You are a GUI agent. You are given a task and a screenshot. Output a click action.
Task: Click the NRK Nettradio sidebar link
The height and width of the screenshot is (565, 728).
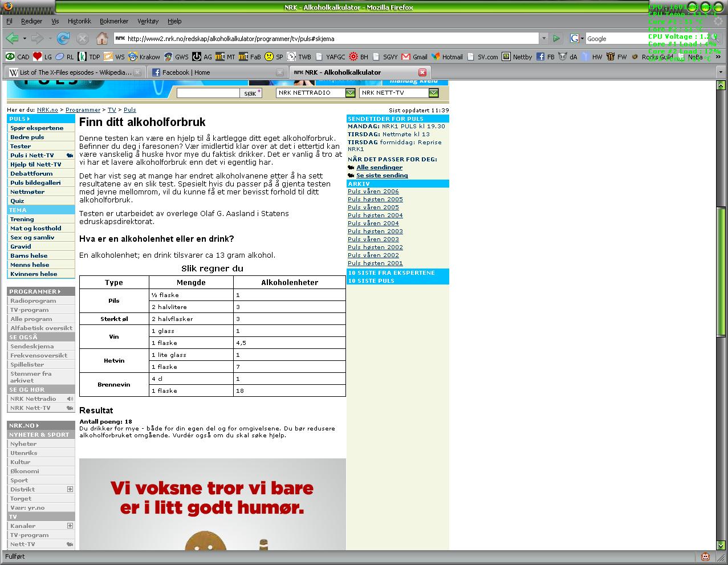(33, 399)
